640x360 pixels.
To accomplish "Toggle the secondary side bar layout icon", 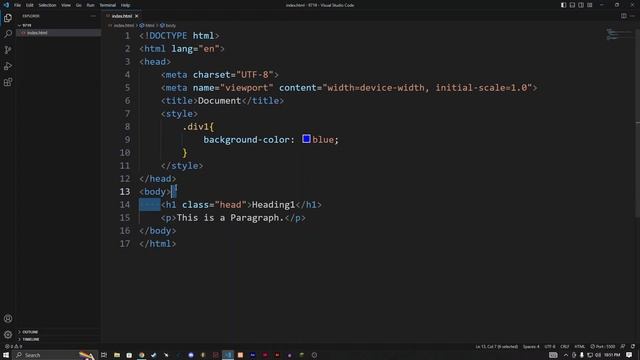I will click(581, 5).
